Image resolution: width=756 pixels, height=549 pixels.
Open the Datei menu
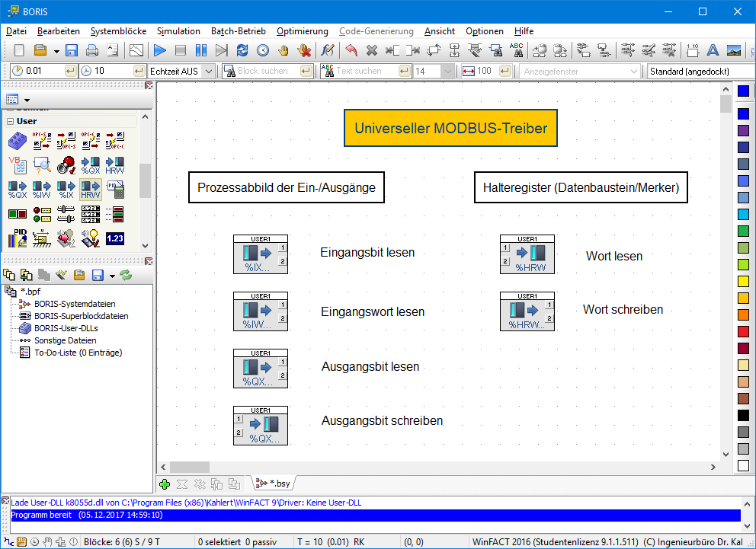pos(17,31)
